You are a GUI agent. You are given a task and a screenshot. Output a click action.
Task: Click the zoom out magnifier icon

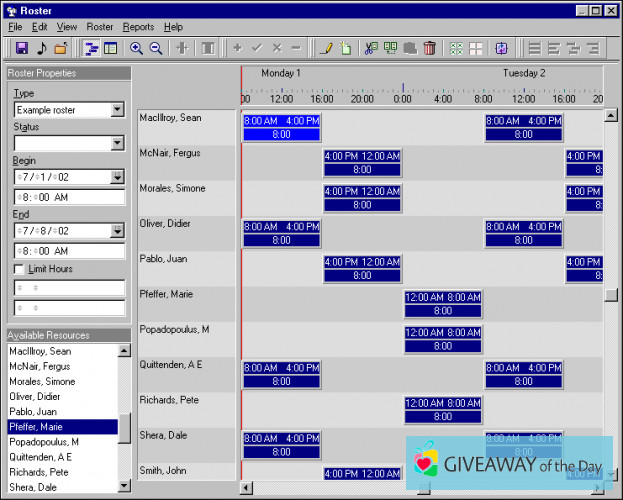click(156, 48)
